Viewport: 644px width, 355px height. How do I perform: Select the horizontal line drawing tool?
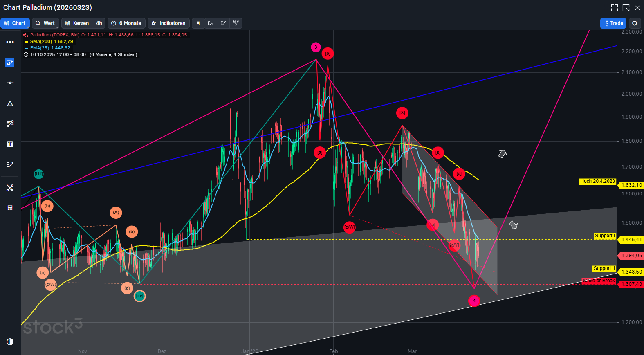pos(10,83)
